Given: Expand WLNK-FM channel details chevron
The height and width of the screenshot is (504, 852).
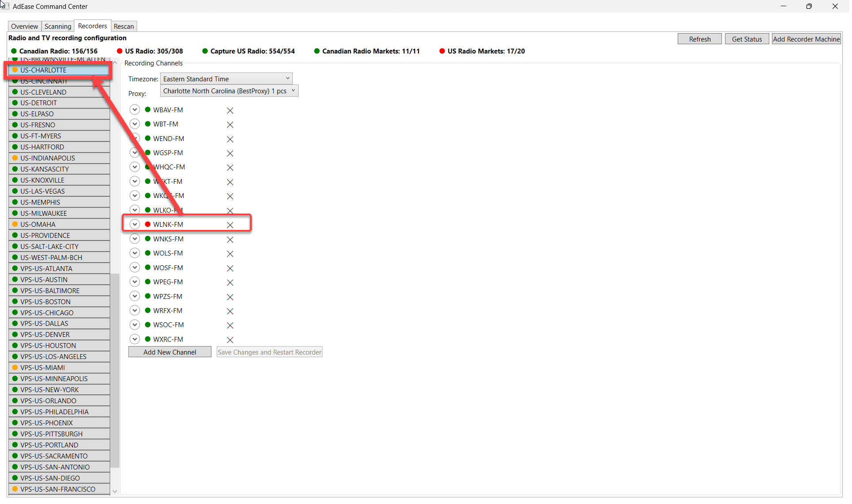Looking at the screenshot, I should coord(135,224).
